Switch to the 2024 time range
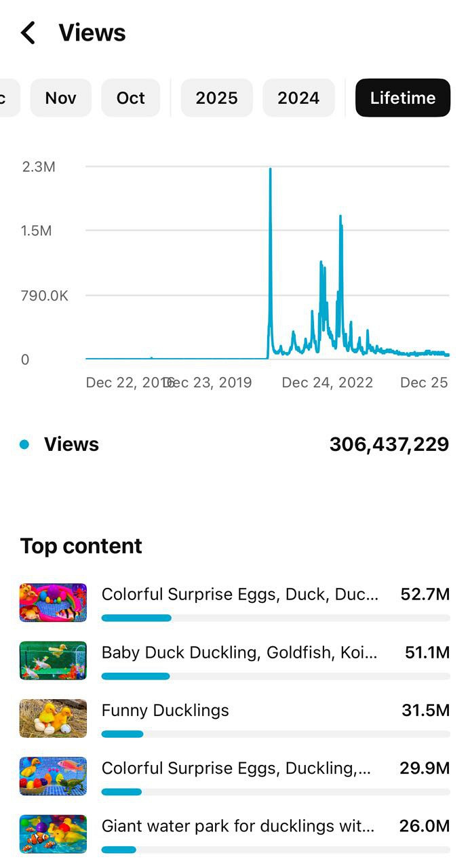 (x=298, y=98)
